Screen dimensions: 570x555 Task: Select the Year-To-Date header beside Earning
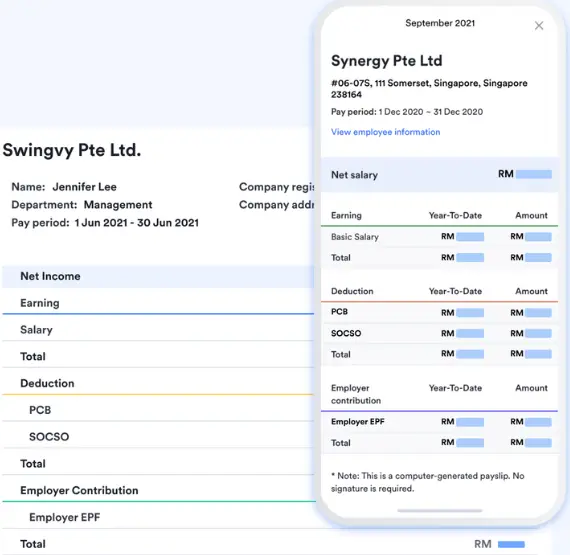click(x=455, y=216)
